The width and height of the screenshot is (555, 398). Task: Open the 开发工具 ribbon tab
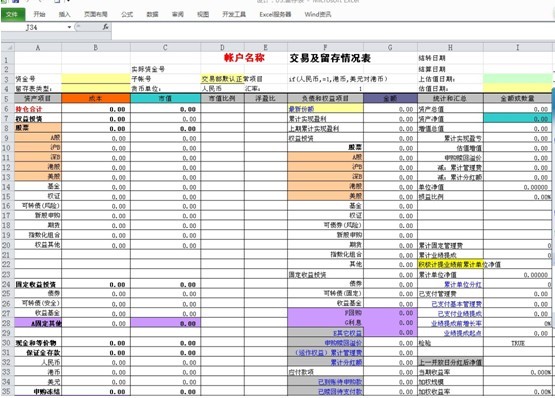[x=234, y=14]
